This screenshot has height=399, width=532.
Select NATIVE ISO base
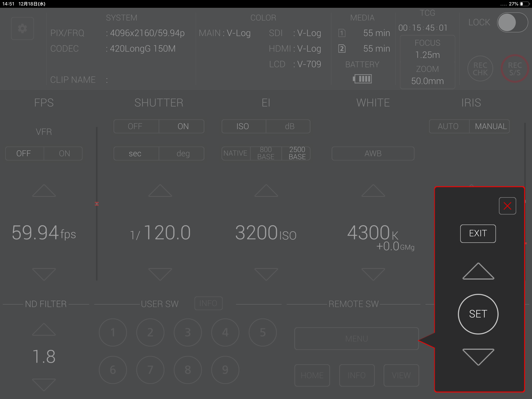[x=236, y=154]
